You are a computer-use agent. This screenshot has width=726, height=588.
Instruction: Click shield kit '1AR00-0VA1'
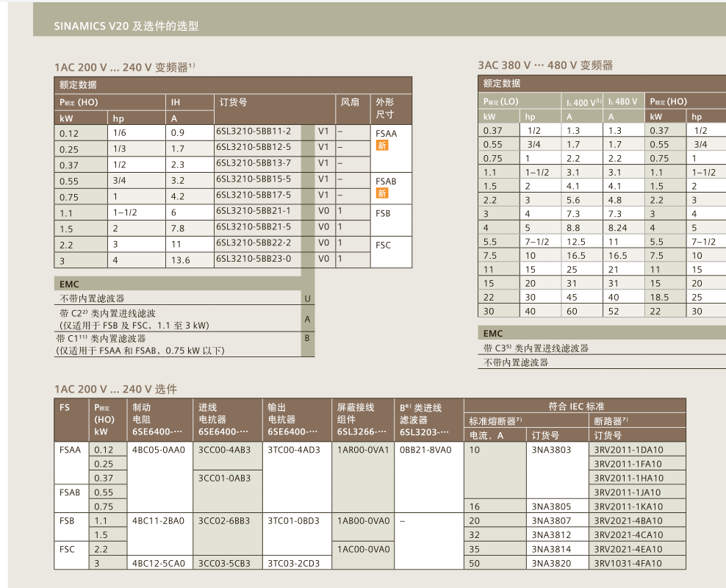coord(363,450)
